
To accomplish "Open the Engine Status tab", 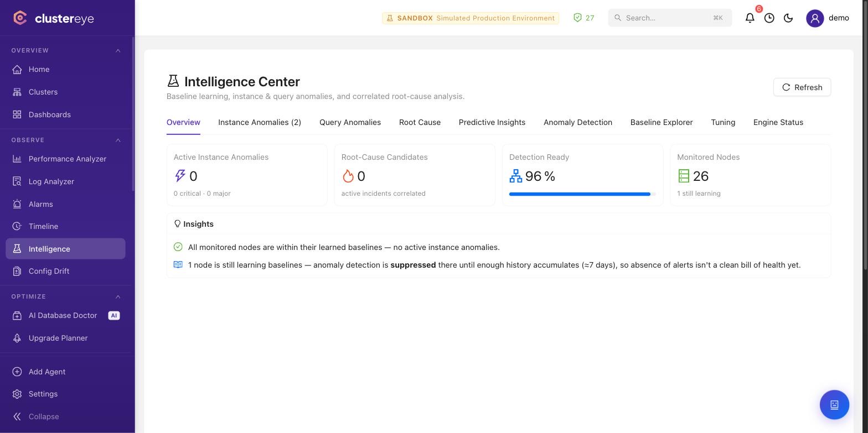I will 778,122.
